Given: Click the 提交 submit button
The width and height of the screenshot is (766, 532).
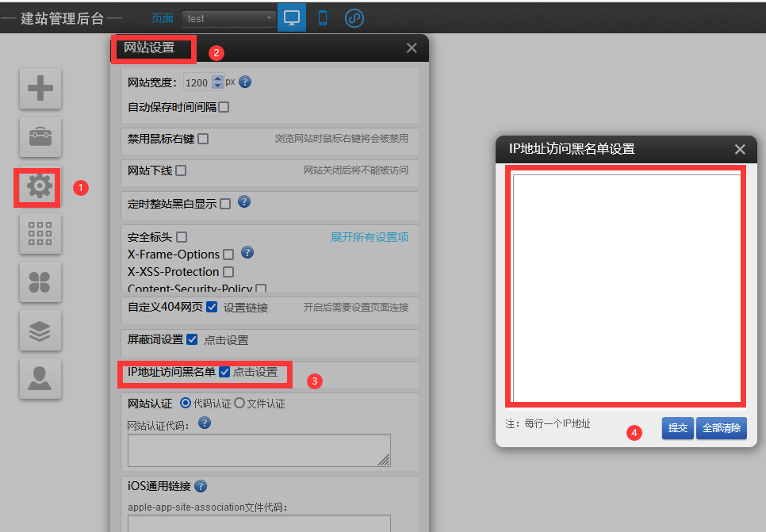Looking at the screenshot, I should point(677,428).
